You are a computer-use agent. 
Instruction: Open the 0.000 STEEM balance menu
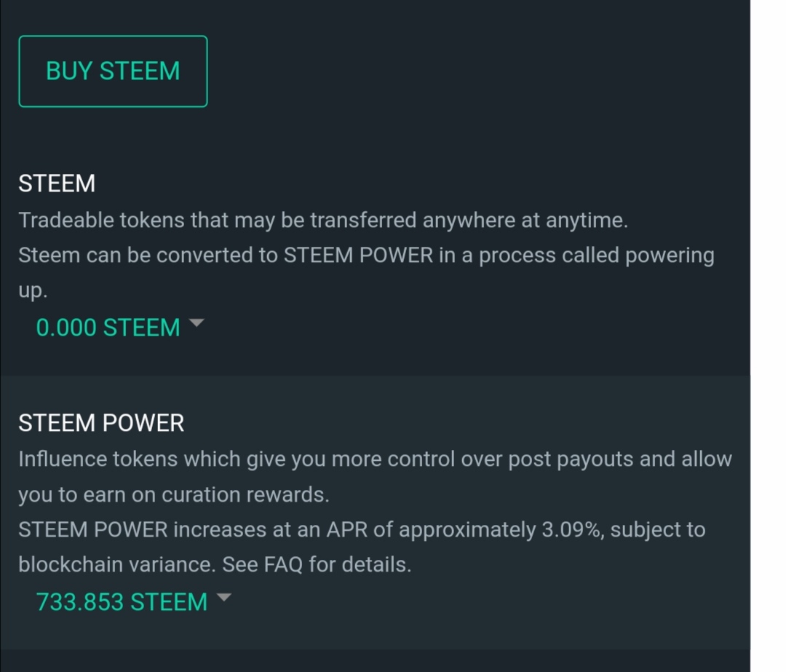point(108,328)
